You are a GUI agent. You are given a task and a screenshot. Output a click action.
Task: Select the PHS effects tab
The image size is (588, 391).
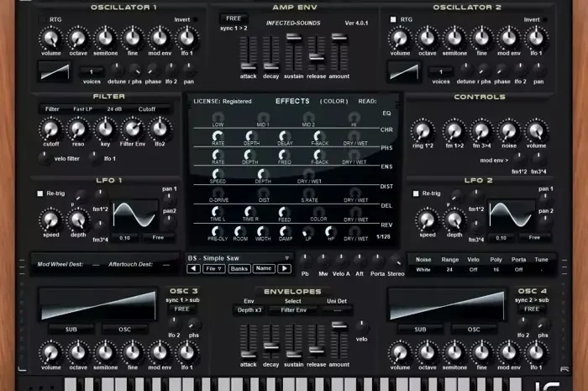tap(386, 148)
